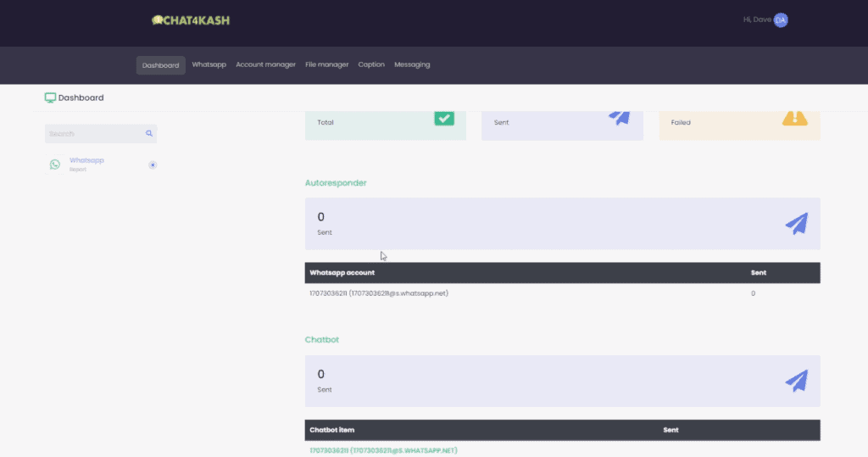Screen dimensions: 868x457
Task: Click the paper plane icon on Sent card
Action: point(620,117)
